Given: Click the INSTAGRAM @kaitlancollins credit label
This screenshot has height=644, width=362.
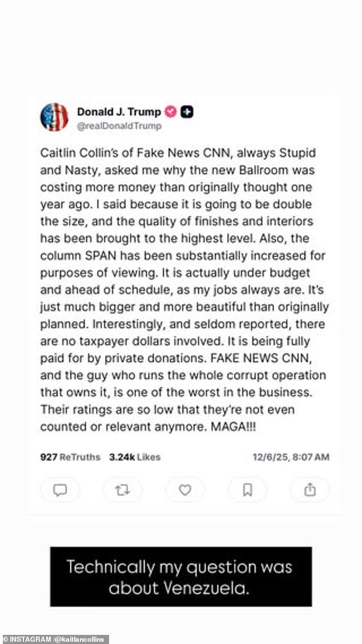Looking at the screenshot, I should (55, 639).
